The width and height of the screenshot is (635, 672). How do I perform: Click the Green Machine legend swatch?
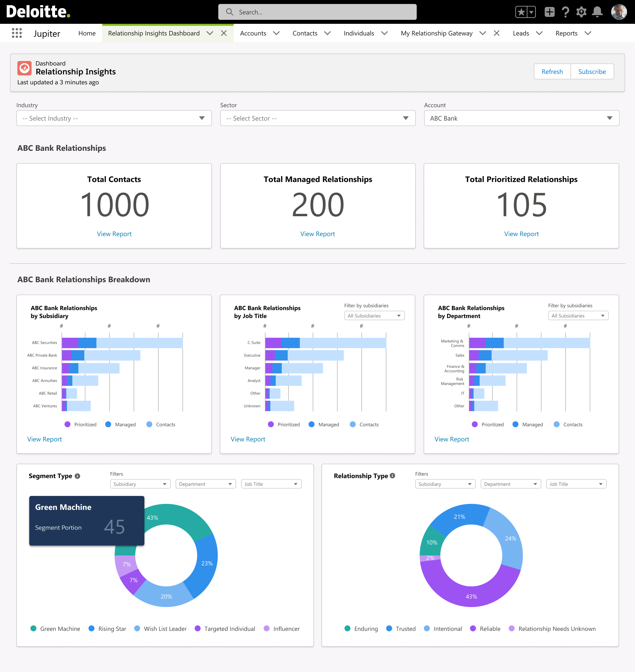33,628
